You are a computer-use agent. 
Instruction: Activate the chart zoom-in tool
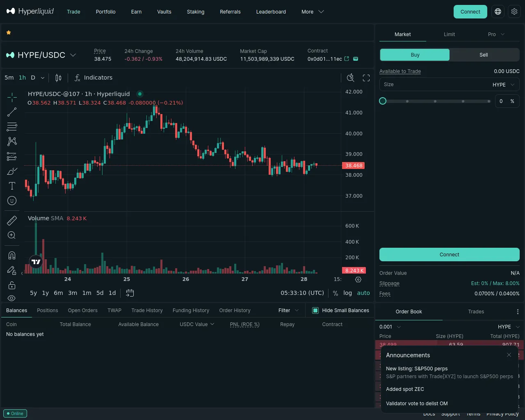click(12, 235)
